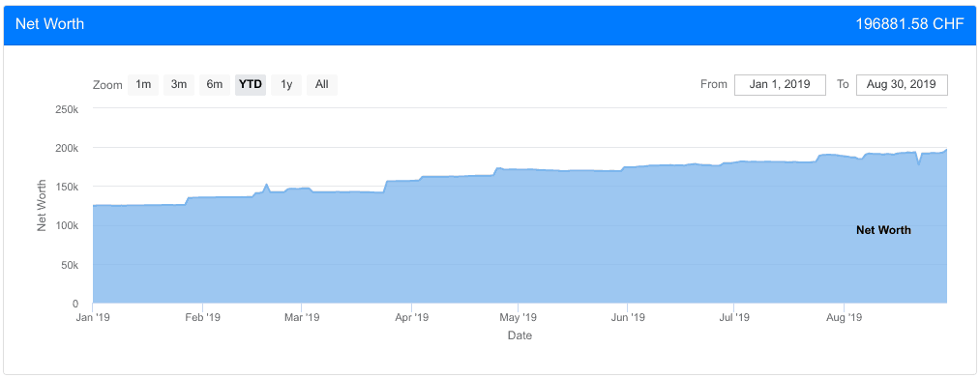Click the Jan '19 axis label
980x378 pixels.
93,317
